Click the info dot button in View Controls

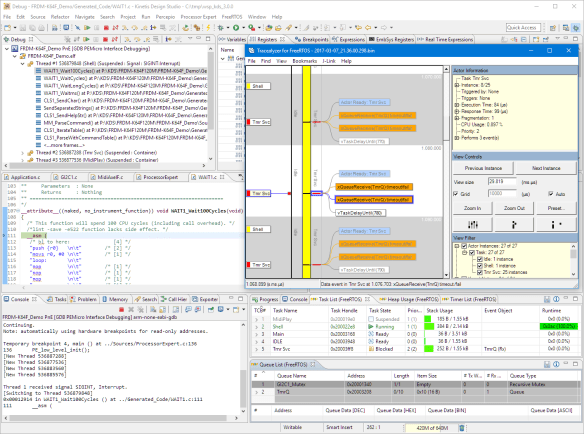556,225
